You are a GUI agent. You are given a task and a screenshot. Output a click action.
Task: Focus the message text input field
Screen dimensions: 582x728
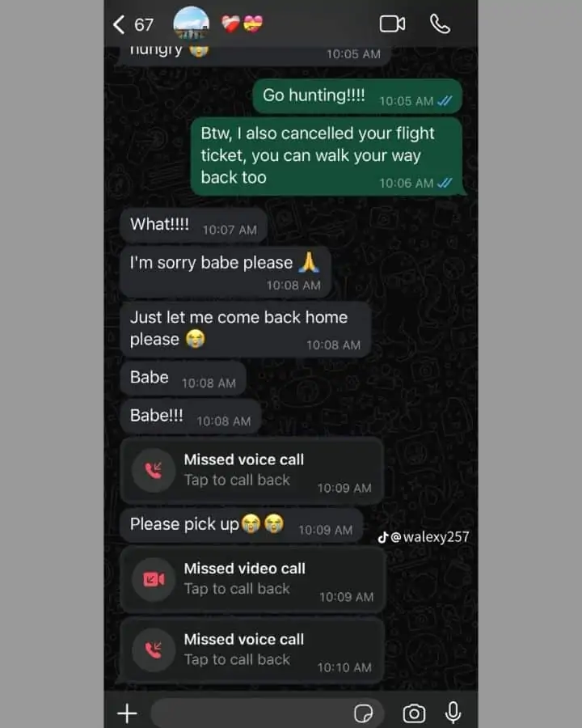267,713
